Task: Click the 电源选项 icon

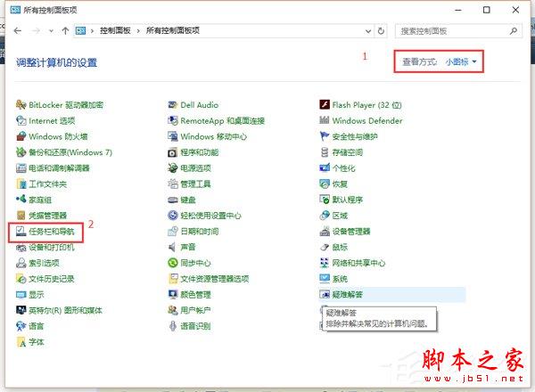Action: pyautogui.click(x=173, y=168)
